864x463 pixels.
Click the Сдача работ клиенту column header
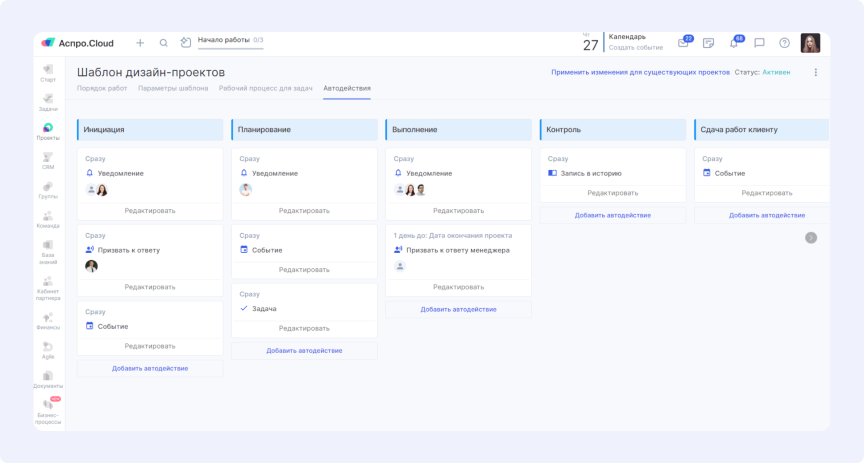762,130
